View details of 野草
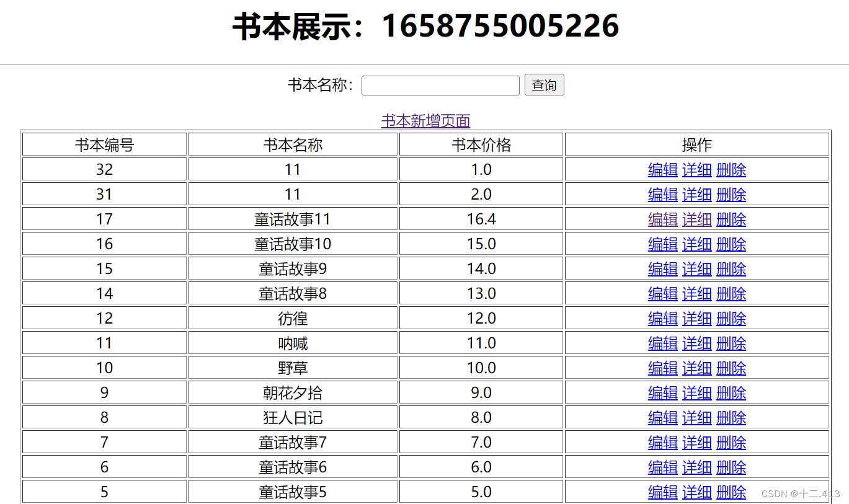 [697, 368]
